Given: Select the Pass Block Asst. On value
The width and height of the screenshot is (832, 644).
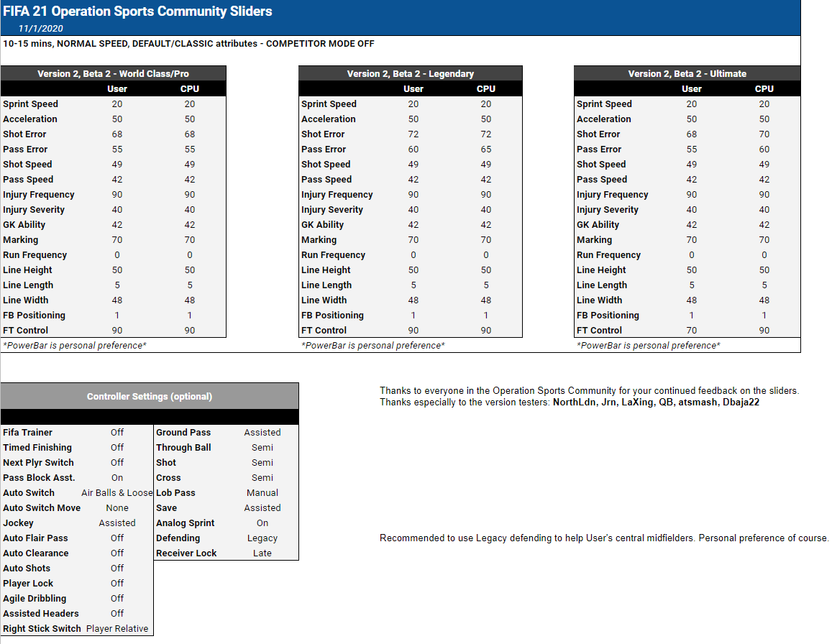Looking at the screenshot, I should pyautogui.click(x=117, y=478).
